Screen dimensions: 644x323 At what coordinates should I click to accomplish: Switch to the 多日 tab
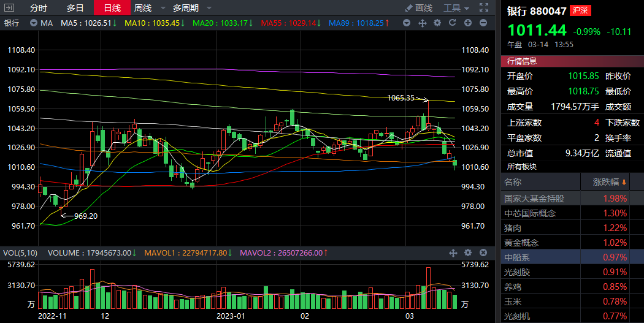[x=75, y=8]
